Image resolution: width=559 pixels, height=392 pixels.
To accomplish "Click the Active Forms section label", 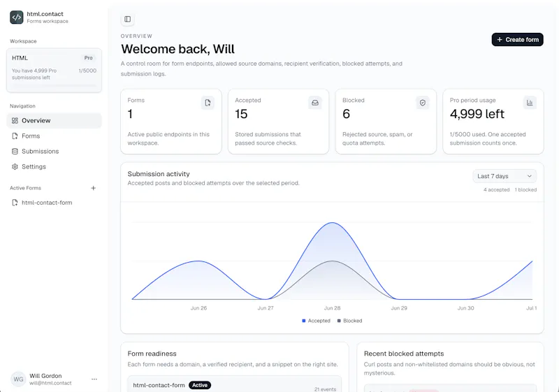I will point(25,188).
